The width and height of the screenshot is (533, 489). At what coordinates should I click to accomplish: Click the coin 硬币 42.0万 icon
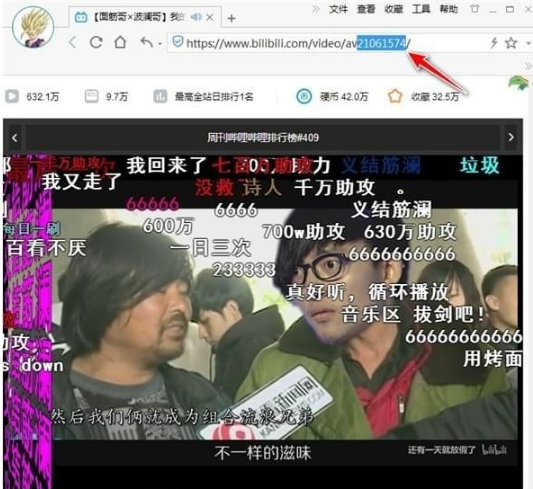coord(304,97)
